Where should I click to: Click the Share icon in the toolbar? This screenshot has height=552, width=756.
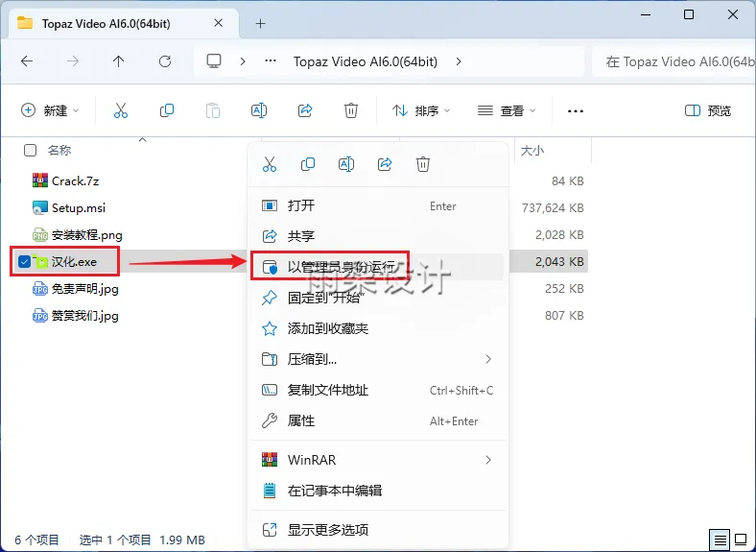click(x=305, y=111)
